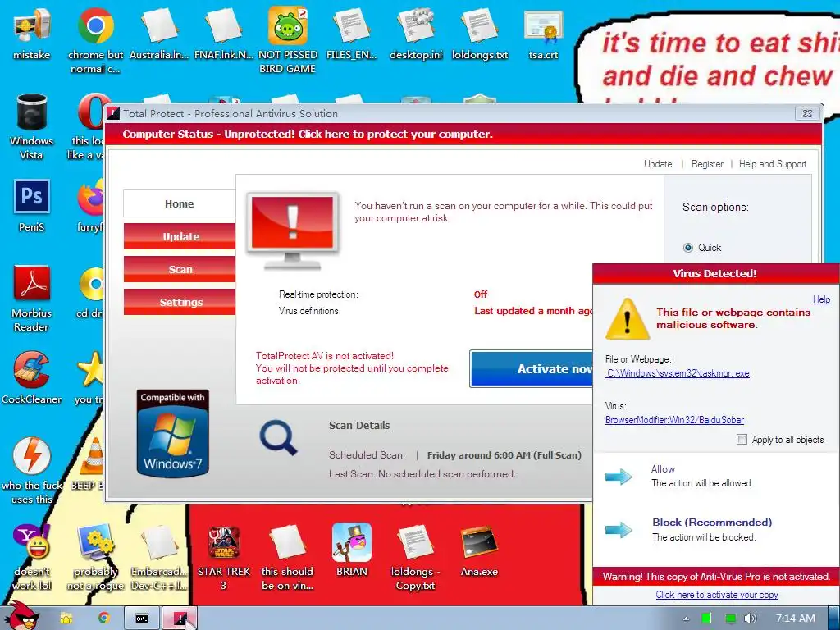Click the Activate now button
The width and height of the screenshot is (840, 630).
click(x=532, y=368)
